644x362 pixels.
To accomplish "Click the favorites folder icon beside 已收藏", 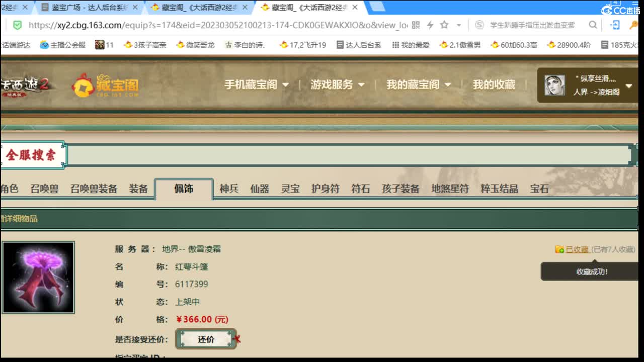I will pyautogui.click(x=559, y=249).
